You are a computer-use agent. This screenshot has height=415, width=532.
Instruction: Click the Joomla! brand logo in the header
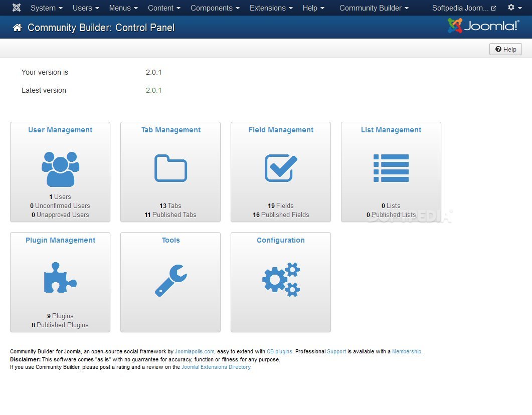483,26
